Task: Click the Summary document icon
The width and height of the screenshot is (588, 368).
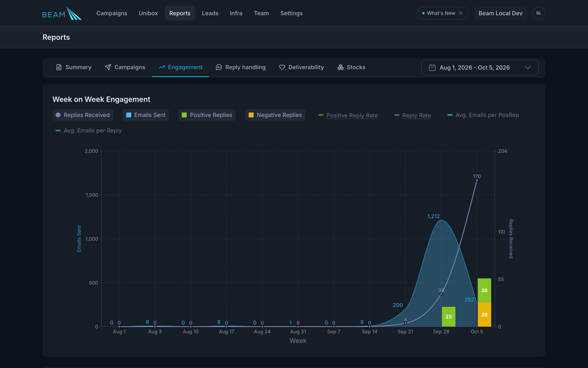Action: tap(59, 67)
